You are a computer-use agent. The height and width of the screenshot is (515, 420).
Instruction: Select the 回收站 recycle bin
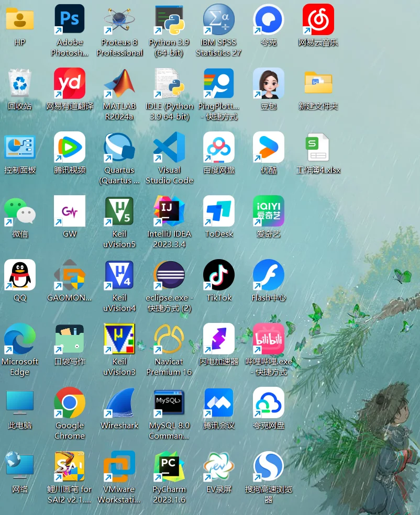(20, 83)
